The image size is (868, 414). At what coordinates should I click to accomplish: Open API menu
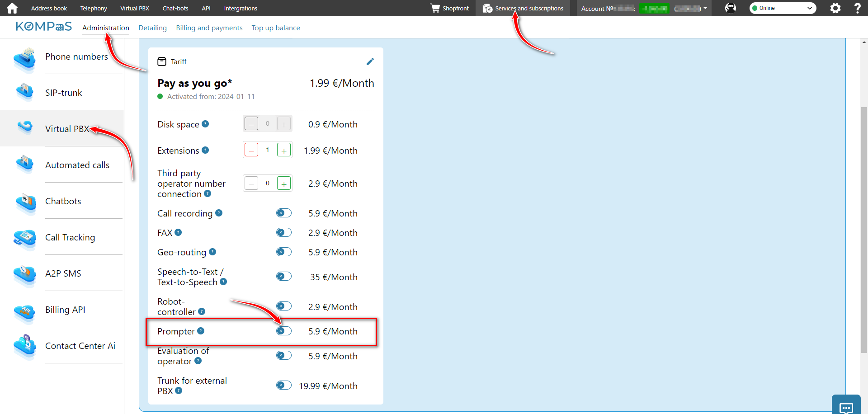(x=206, y=8)
